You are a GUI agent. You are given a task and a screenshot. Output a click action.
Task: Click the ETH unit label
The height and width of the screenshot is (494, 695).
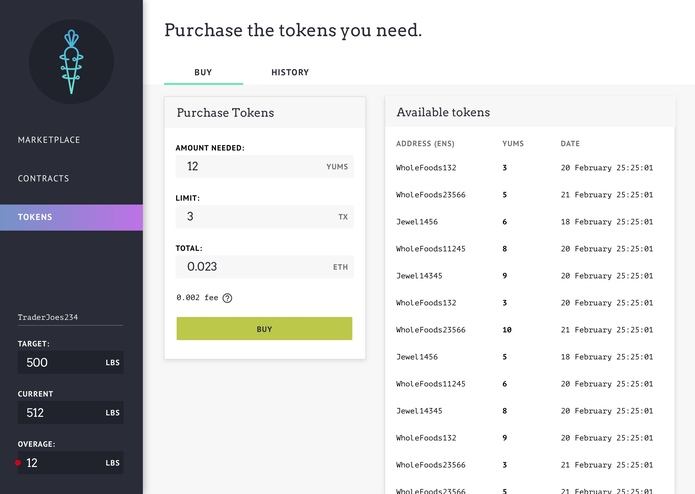tap(340, 267)
